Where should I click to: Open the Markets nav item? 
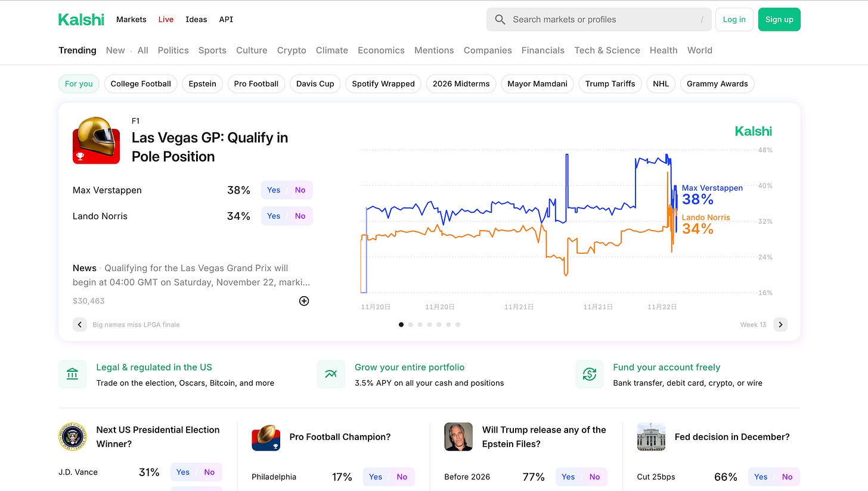point(131,19)
